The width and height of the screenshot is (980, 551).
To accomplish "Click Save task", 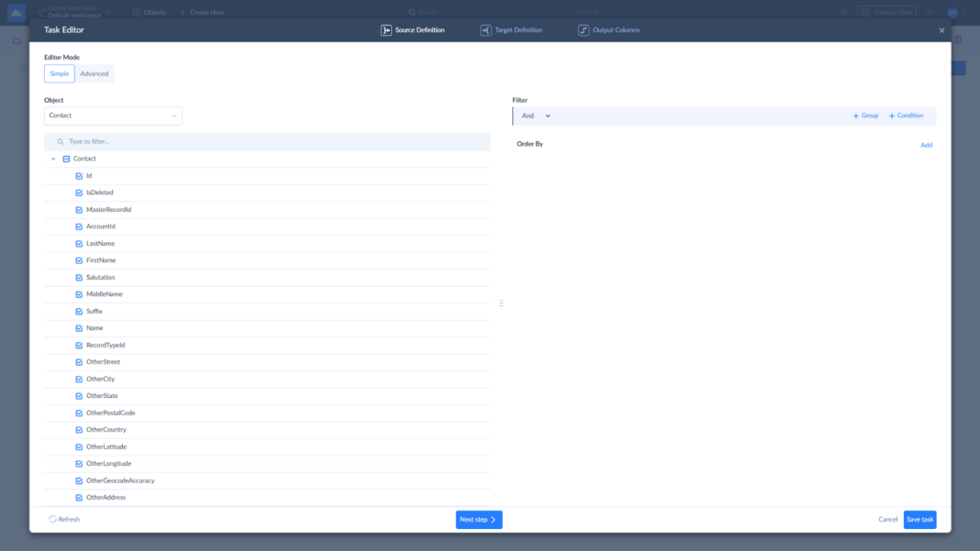I will pyautogui.click(x=920, y=520).
